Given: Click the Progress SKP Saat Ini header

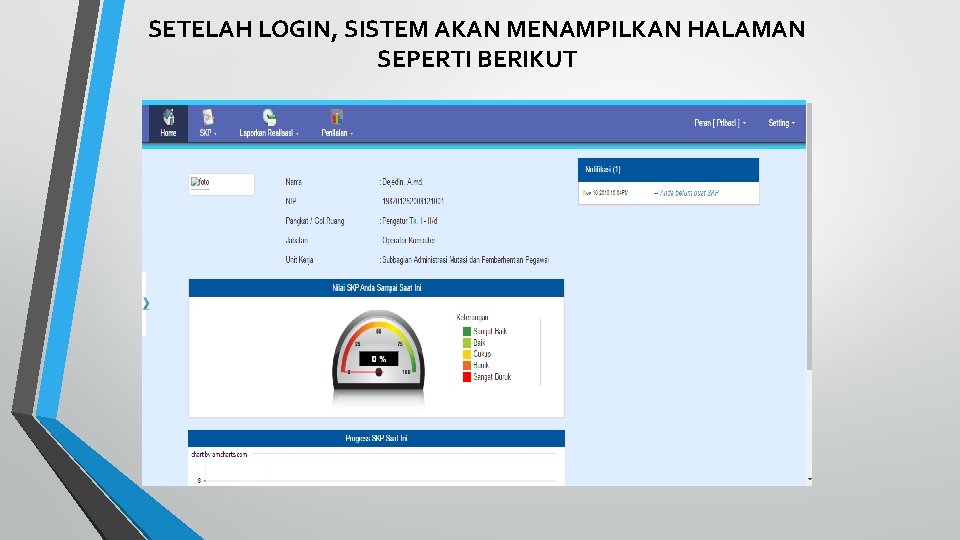Looking at the screenshot, I should click(x=376, y=438).
